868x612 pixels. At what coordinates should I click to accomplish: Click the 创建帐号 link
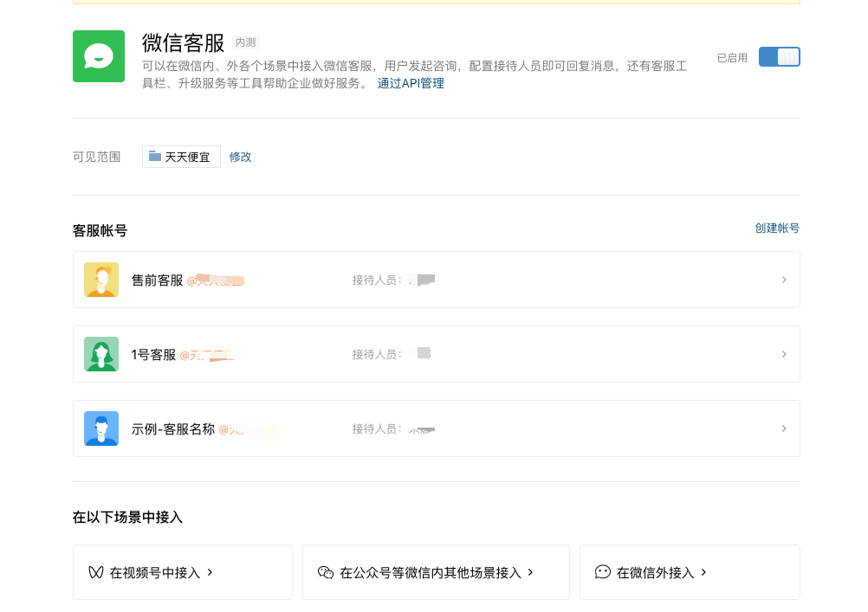[777, 229]
